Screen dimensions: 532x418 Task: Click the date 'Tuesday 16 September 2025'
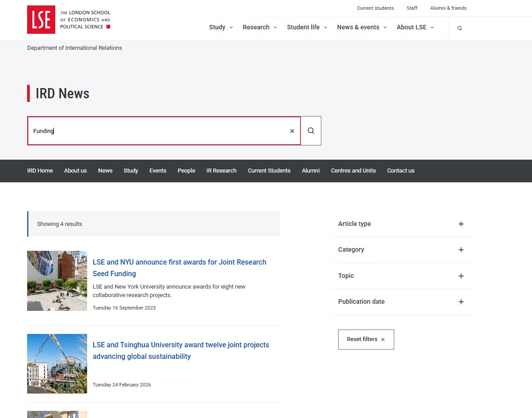124,308
